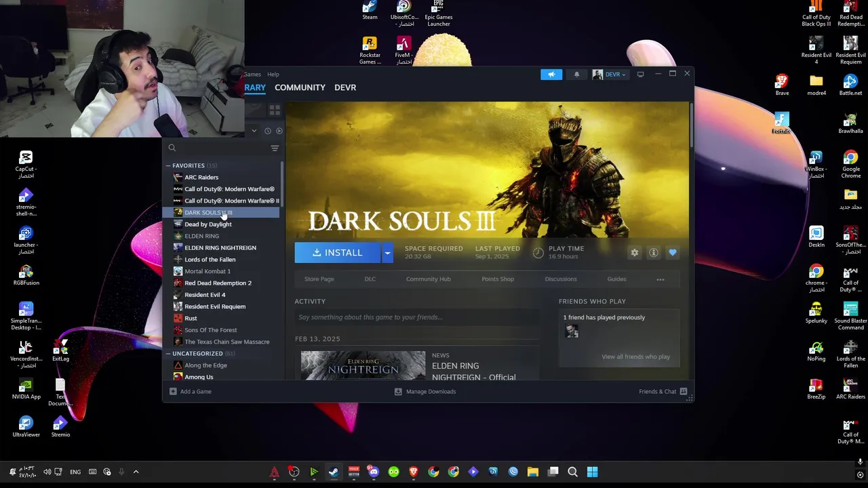The height and width of the screenshot is (488, 868).
Task: Select Along the Edge in uncategorized list
Action: [x=205, y=365]
